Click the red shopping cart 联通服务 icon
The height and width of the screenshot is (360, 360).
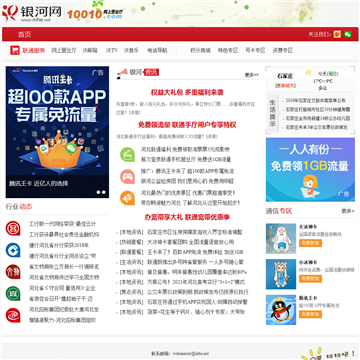pyautogui.click(x=15, y=50)
